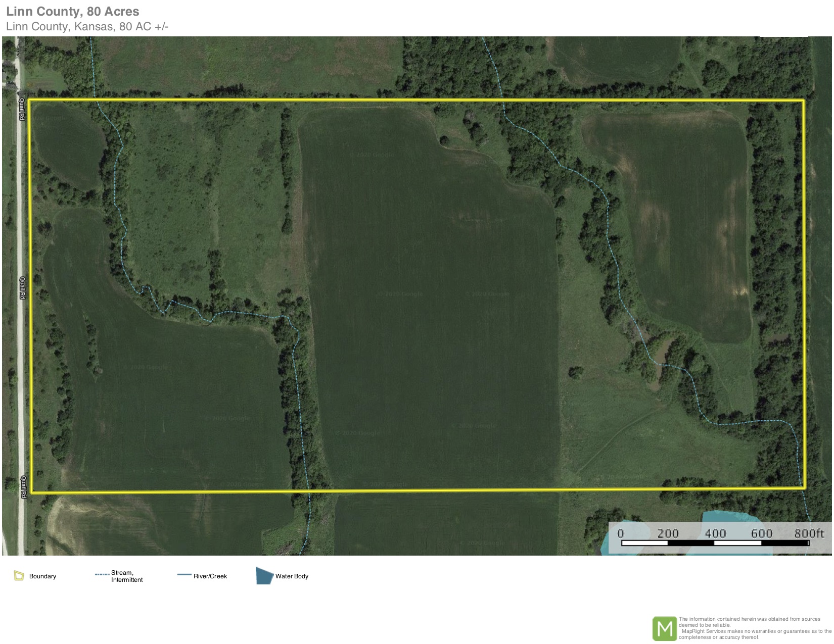Click the solid River/Creek legend line
Viewport: 834px width, 644px height.
(184, 575)
